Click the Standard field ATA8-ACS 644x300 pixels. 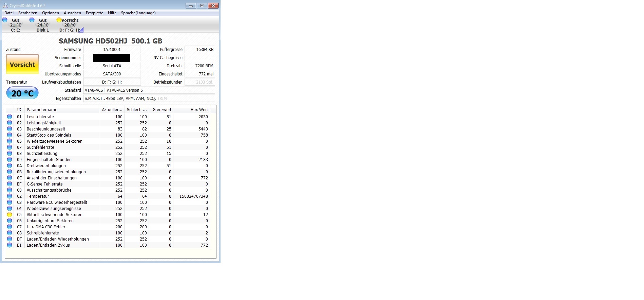[149, 90]
